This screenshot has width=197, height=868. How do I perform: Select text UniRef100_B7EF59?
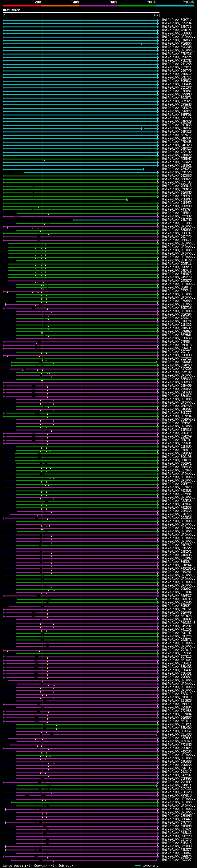coord(176,196)
